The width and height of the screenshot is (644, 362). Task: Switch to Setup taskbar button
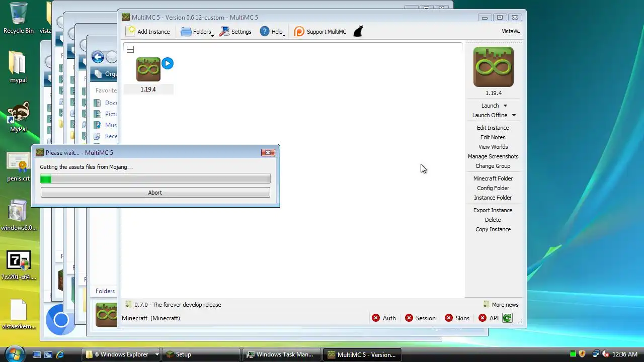[202, 354]
